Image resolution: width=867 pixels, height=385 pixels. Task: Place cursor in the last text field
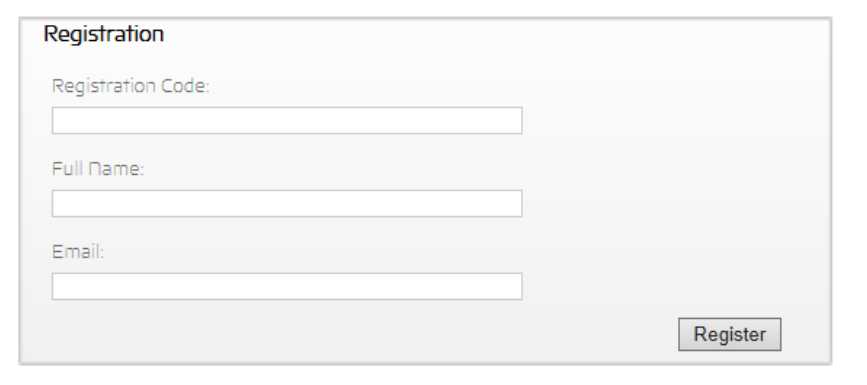click(x=287, y=287)
